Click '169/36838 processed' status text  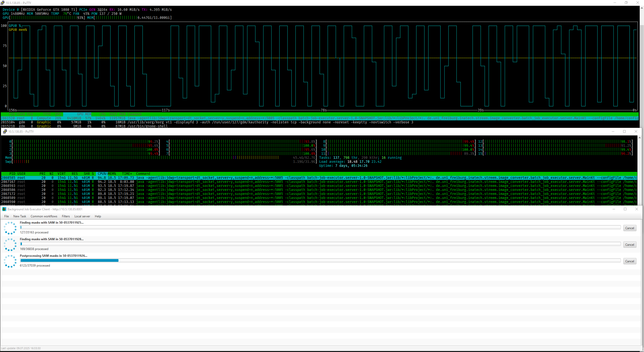[x=34, y=249]
